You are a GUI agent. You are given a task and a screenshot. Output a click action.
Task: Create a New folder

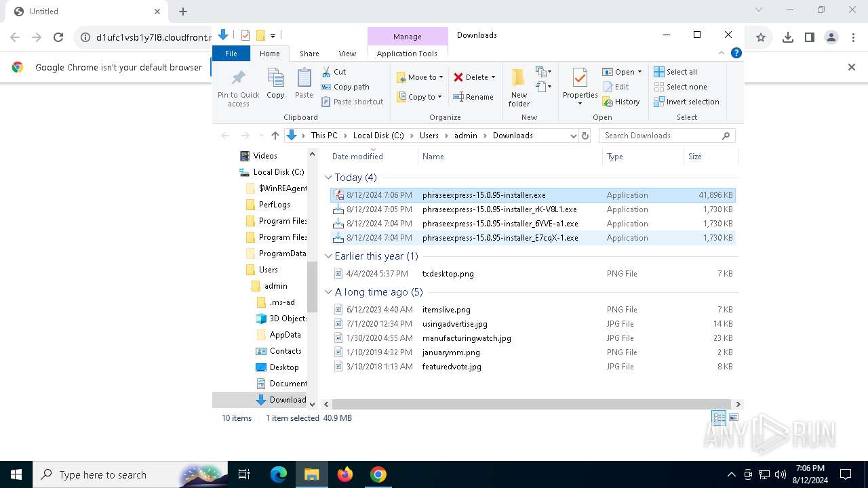tap(519, 87)
